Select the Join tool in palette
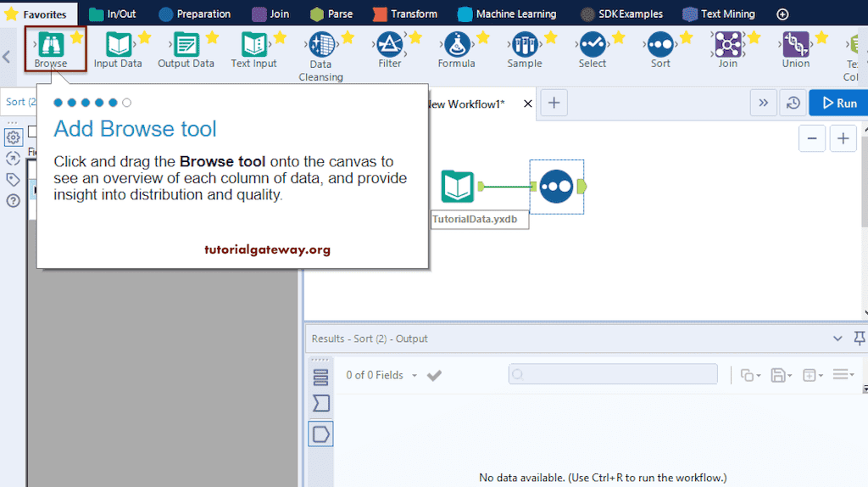 (x=728, y=48)
